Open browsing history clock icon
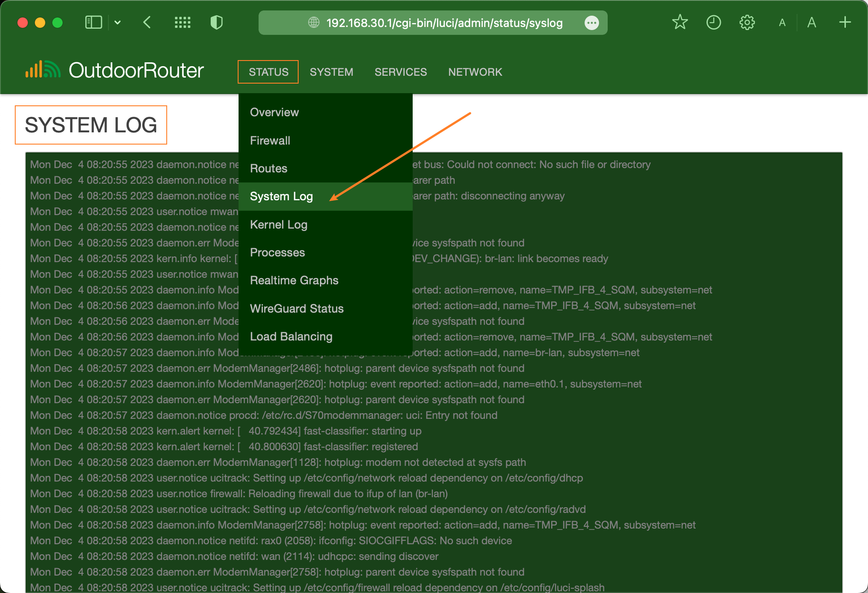Image resolution: width=868 pixels, height=593 pixels. pos(713,22)
